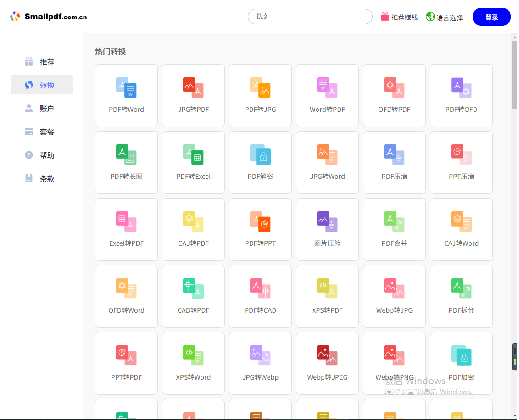The height and width of the screenshot is (420, 519).
Task: Open the Webp转PNG converter icon
Action: (x=394, y=355)
